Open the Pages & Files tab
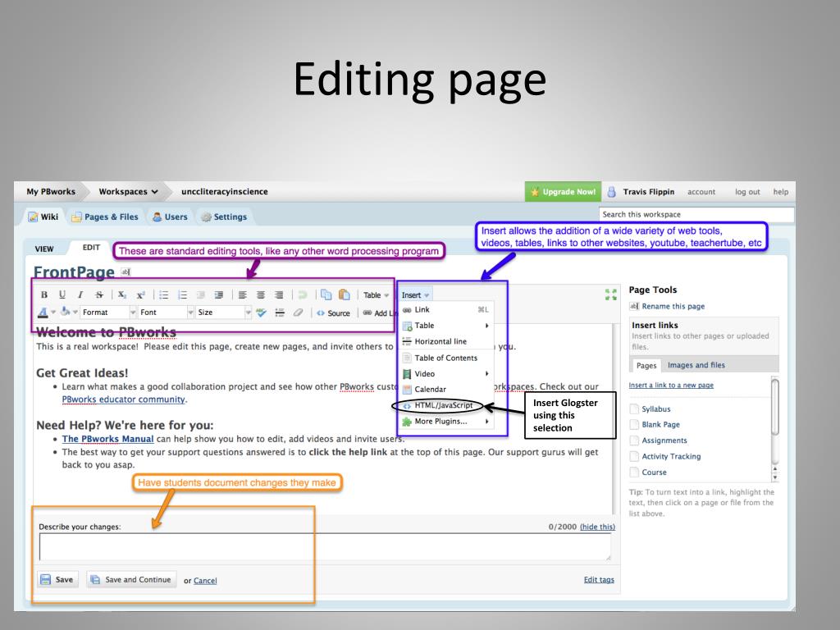 pyautogui.click(x=105, y=217)
